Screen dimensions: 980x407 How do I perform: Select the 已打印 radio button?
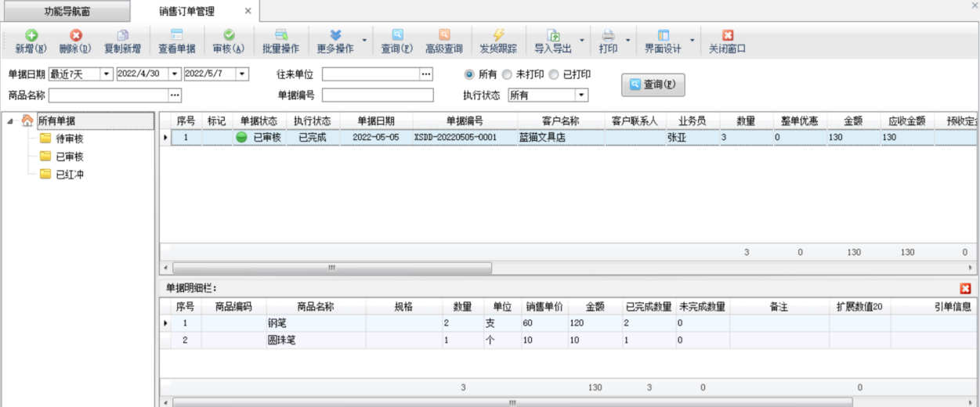pyautogui.click(x=554, y=74)
